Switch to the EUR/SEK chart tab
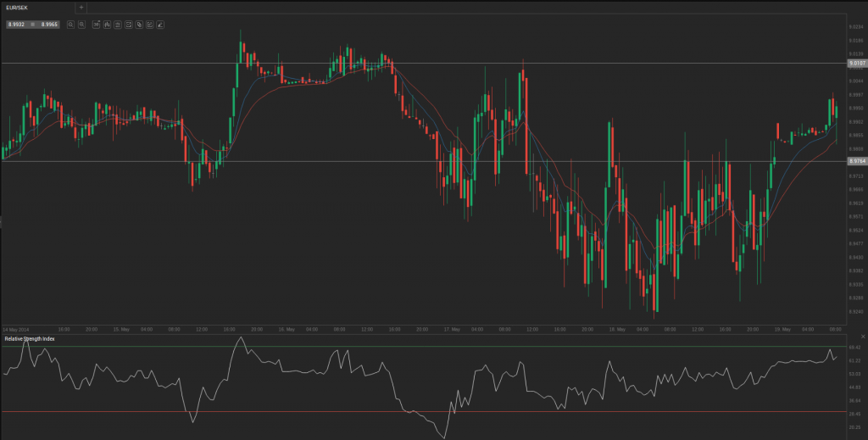Image resolution: width=868 pixels, height=440 pixels. click(19, 7)
